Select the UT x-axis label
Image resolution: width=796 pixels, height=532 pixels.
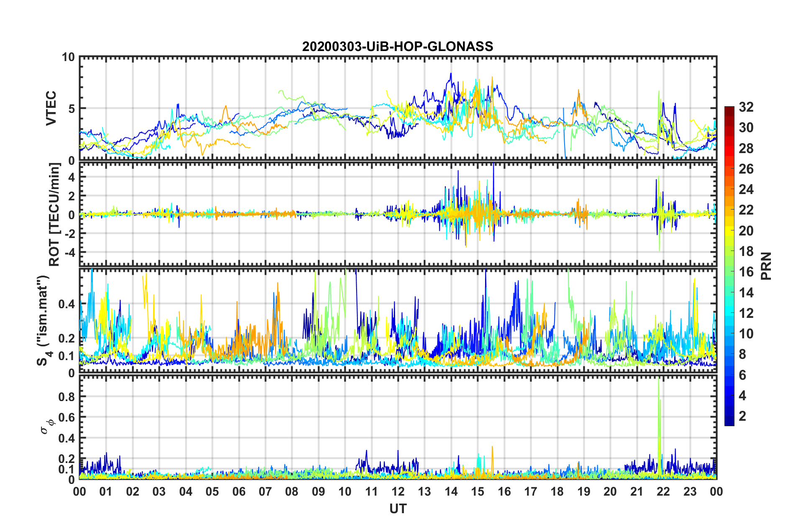tap(398, 509)
